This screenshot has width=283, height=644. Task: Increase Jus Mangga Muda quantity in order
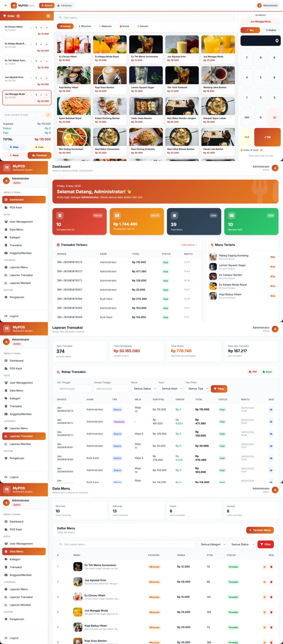click(x=41, y=95)
